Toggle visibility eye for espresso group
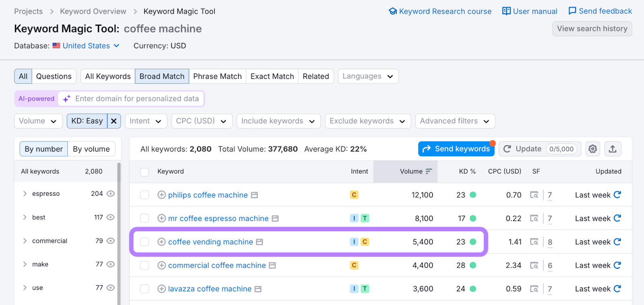The width and height of the screenshot is (644, 305). point(111,194)
